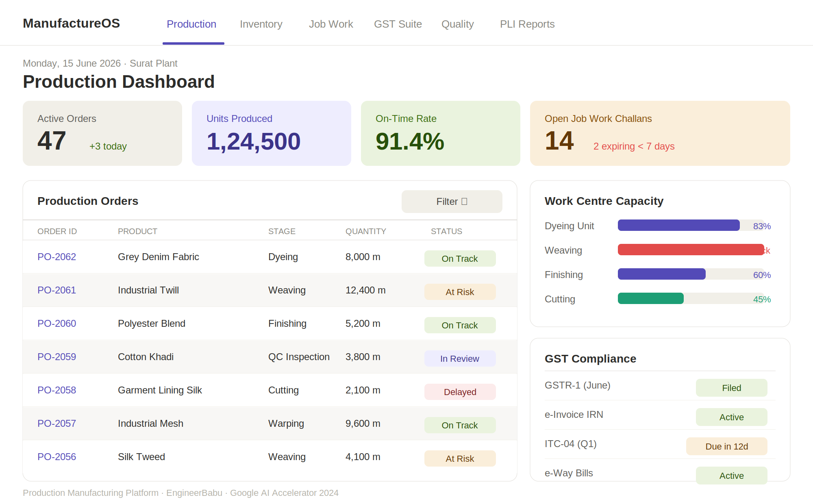Click the 12,400 m quantity cell
This screenshot has height=504, width=813.
point(365,290)
